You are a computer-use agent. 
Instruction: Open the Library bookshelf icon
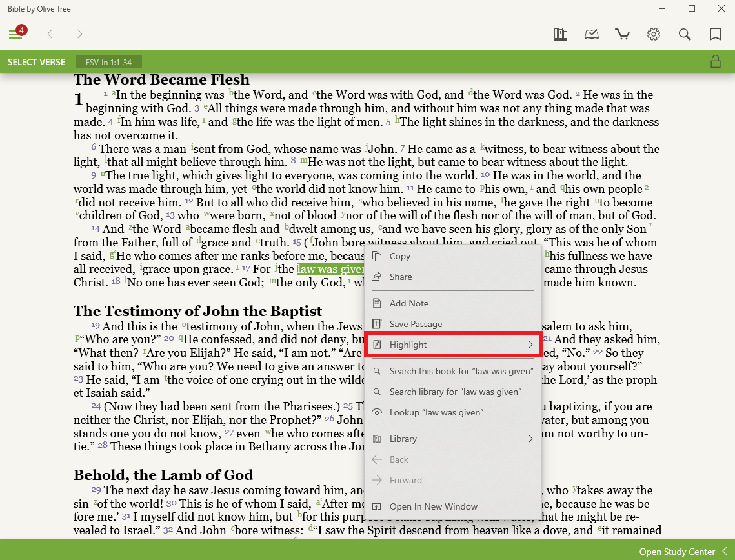[x=560, y=34]
